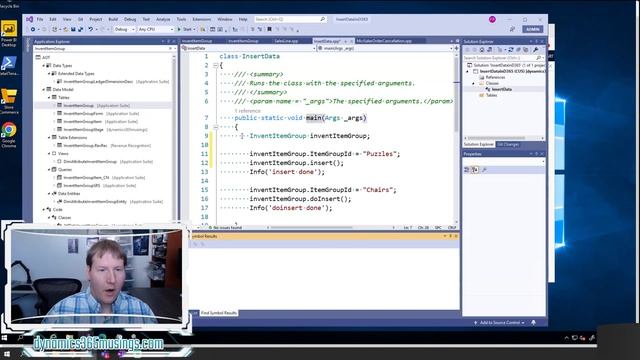
Task: Click the Visual Studio logo icon
Action: coord(29,19)
